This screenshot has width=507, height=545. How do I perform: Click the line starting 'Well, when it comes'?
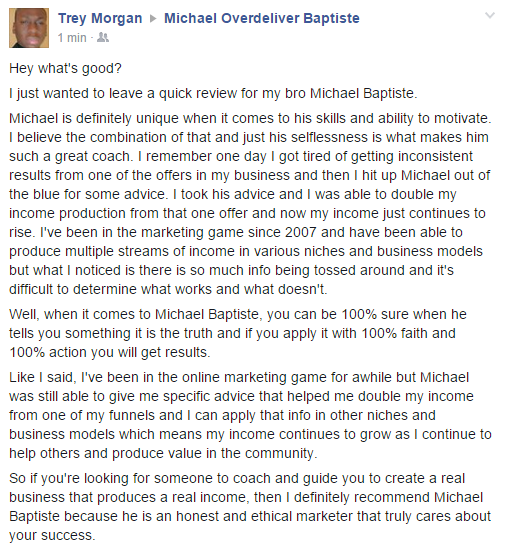pos(238,314)
